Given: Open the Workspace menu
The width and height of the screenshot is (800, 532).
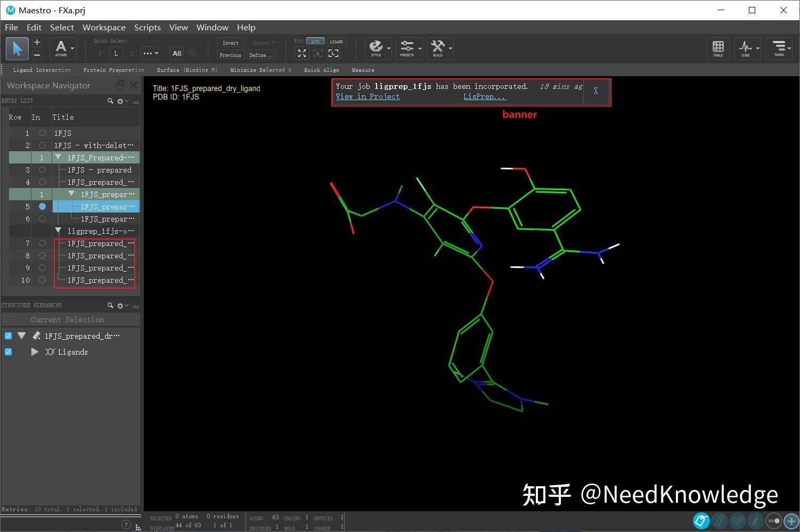Looking at the screenshot, I should [104, 27].
